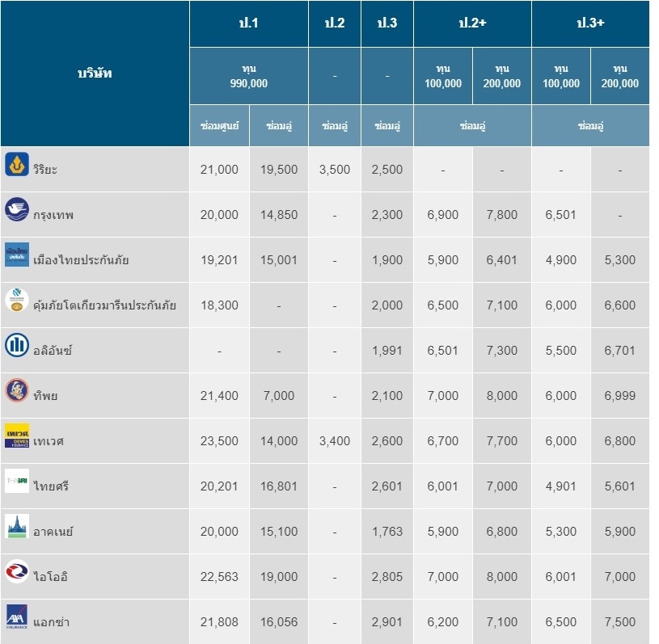Click the 2,901 price cell
The width and height of the screenshot is (659, 644).
(x=387, y=622)
